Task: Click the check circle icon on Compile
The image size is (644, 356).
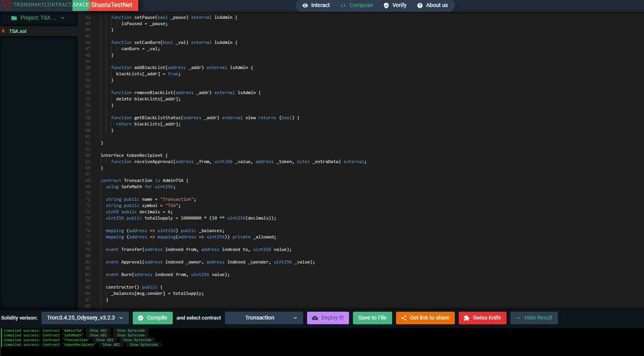Action: (x=140, y=318)
